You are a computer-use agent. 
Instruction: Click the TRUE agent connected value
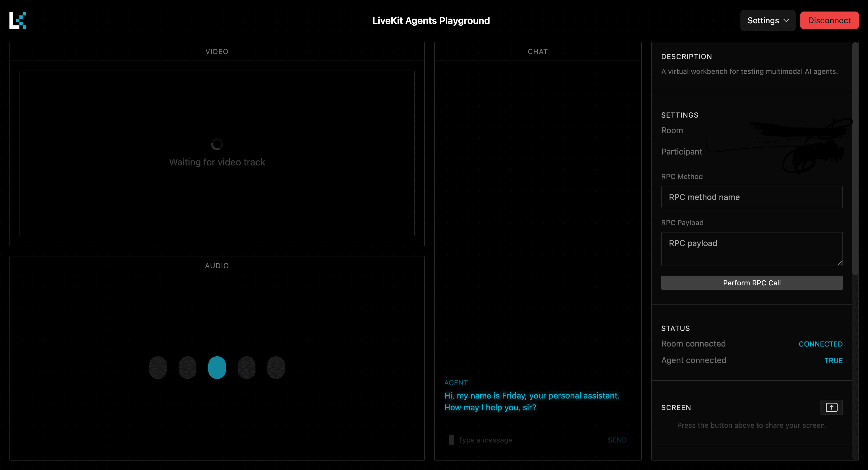click(833, 360)
